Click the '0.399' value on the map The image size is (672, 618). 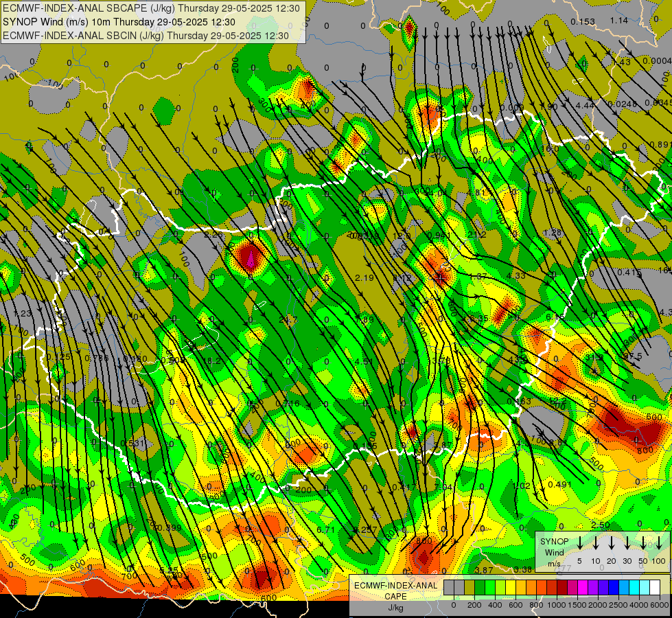[x=170, y=528]
